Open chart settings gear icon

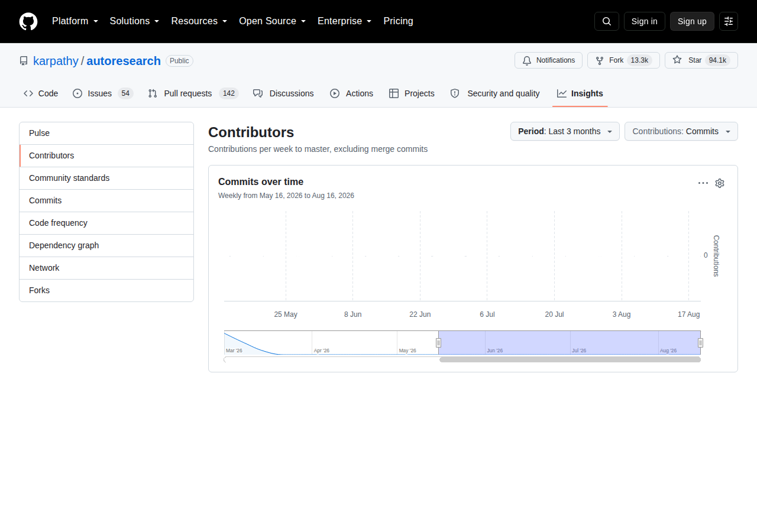(720, 183)
